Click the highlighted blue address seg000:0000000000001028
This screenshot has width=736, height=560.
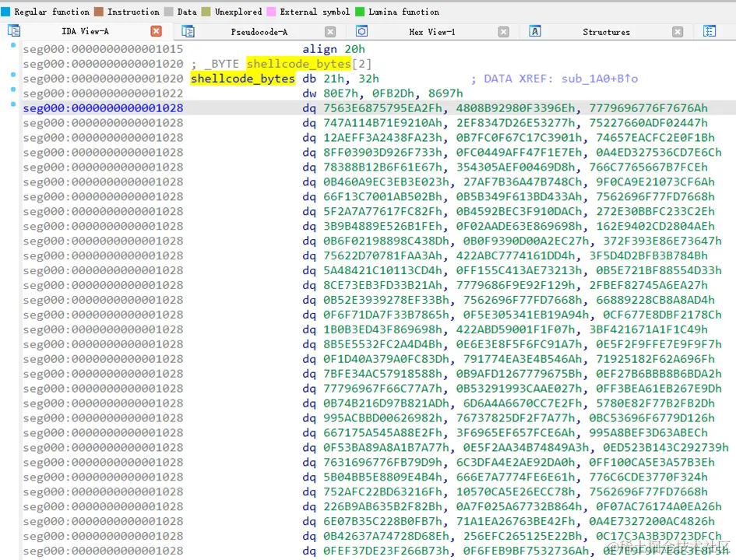pyautogui.click(x=104, y=108)
